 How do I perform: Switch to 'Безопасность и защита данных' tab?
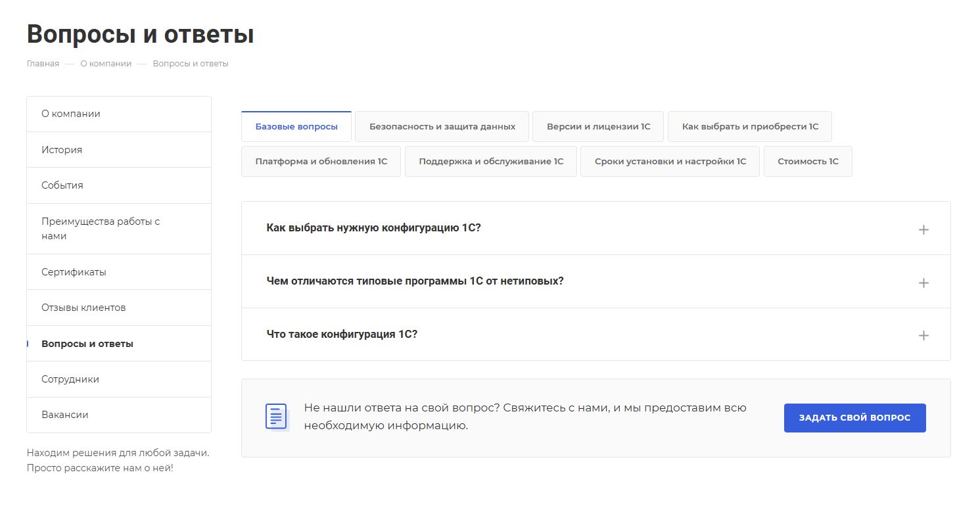point(442,126)
